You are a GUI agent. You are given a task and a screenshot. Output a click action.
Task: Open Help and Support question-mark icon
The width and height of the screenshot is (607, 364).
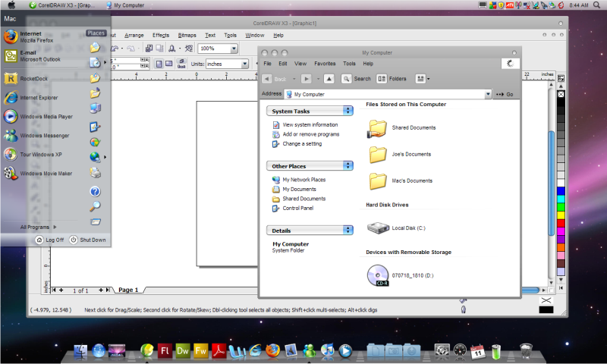[x=96, y=191]
